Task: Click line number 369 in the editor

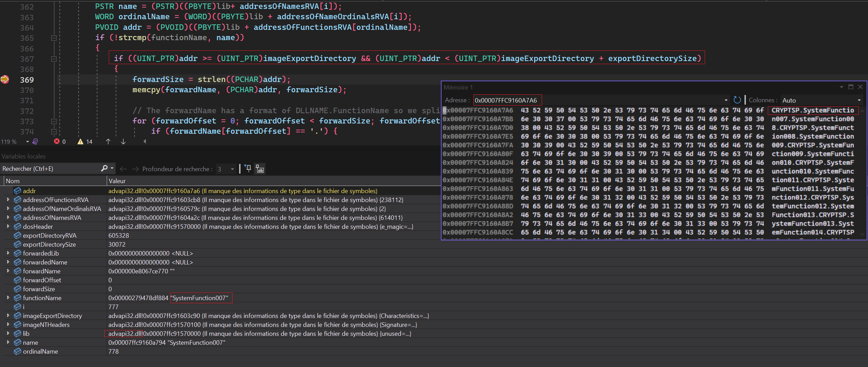Action: [x=27, y=80]
